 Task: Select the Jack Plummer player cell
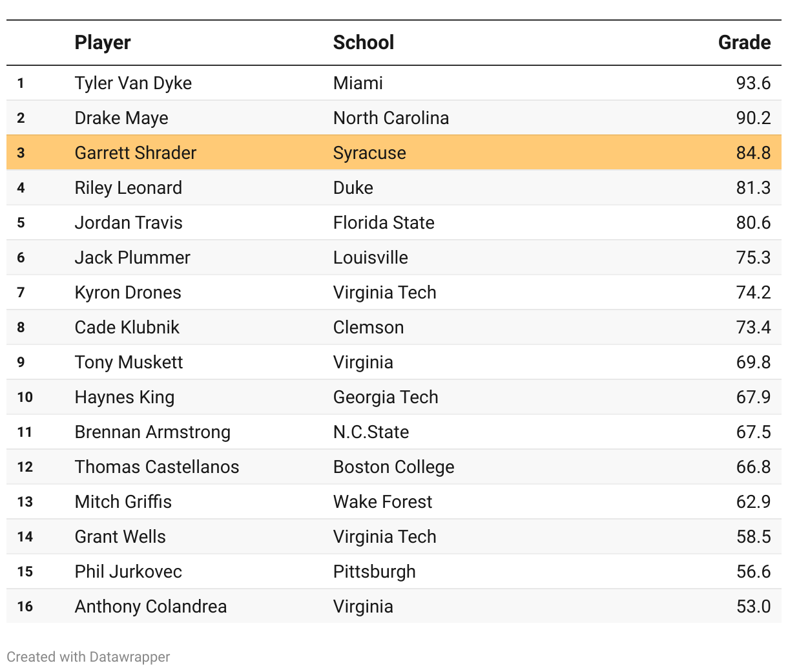132,258
